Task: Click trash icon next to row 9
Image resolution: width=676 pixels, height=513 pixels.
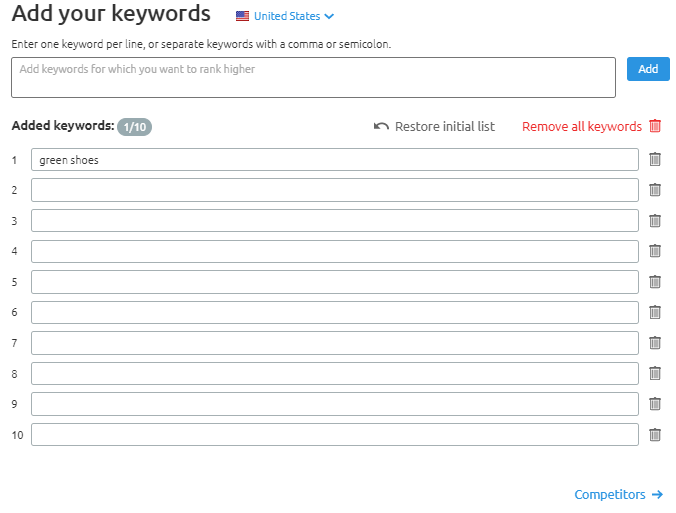Action: click(654, 404)
